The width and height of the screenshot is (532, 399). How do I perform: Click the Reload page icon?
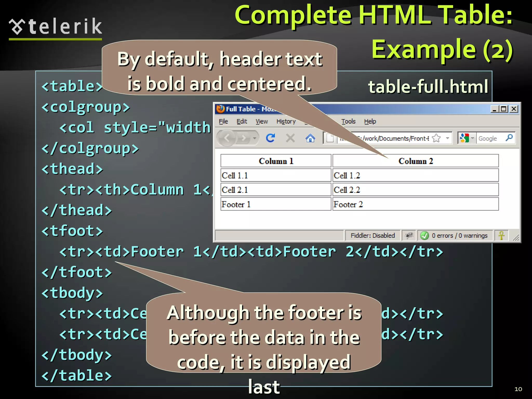coord(270,138)
